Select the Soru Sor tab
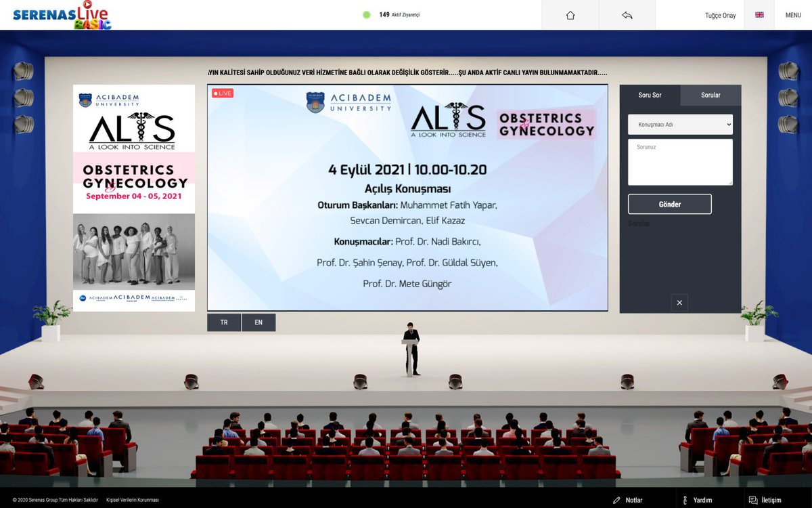 coord(650,96)
